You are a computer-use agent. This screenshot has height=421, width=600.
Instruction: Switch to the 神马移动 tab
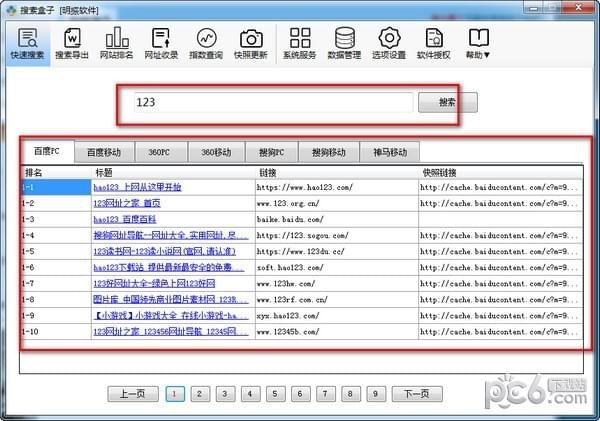390,152
